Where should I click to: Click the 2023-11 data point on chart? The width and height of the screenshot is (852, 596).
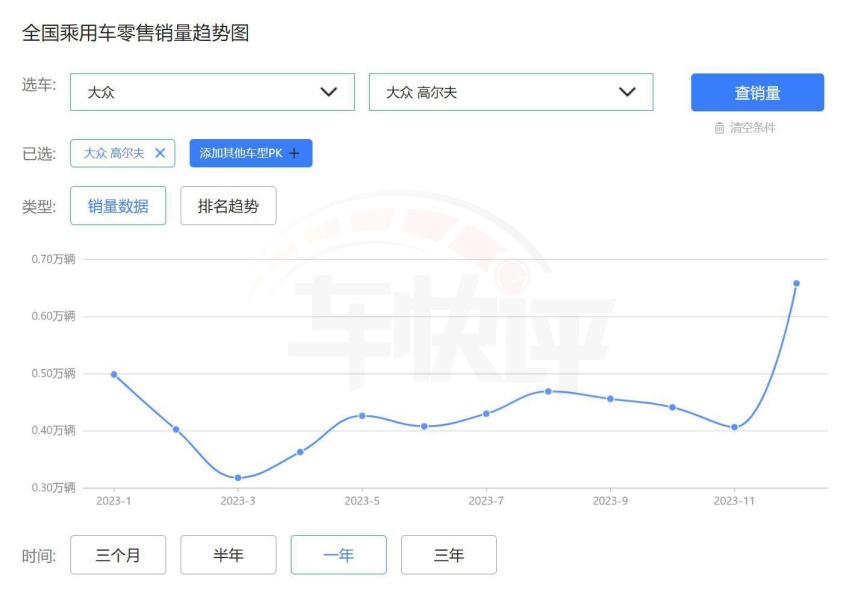735,427
